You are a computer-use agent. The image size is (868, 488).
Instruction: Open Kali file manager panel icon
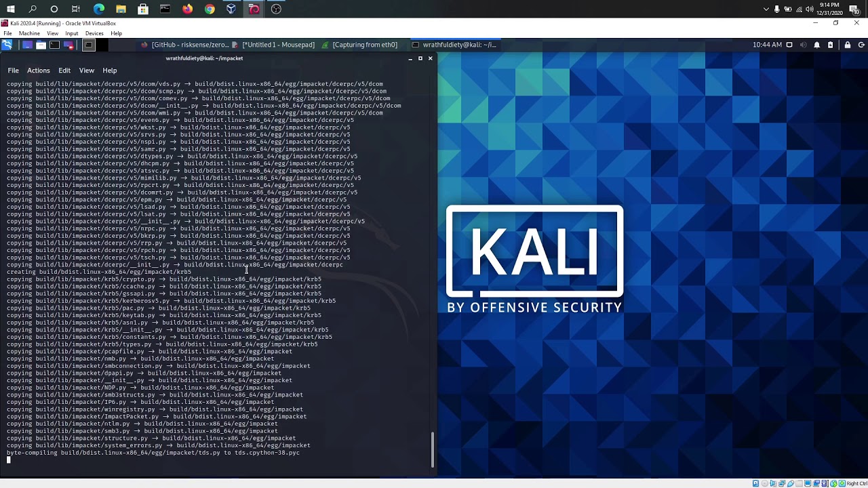(41, 45)
